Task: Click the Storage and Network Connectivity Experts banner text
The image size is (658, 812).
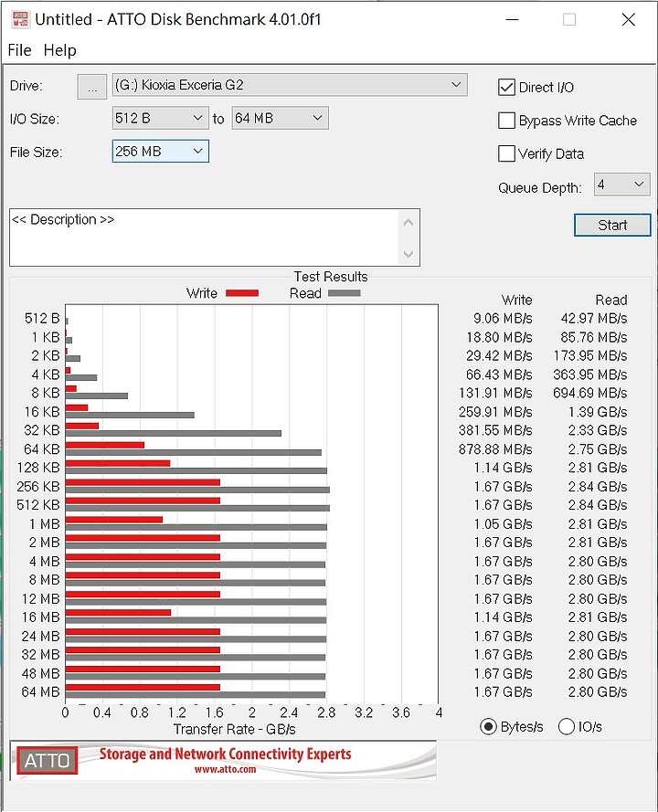Action: click(x=226, y=754)
